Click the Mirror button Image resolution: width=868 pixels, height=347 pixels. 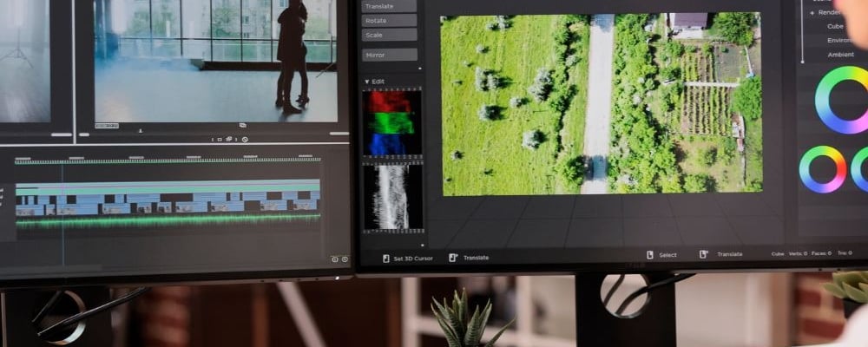389,55
